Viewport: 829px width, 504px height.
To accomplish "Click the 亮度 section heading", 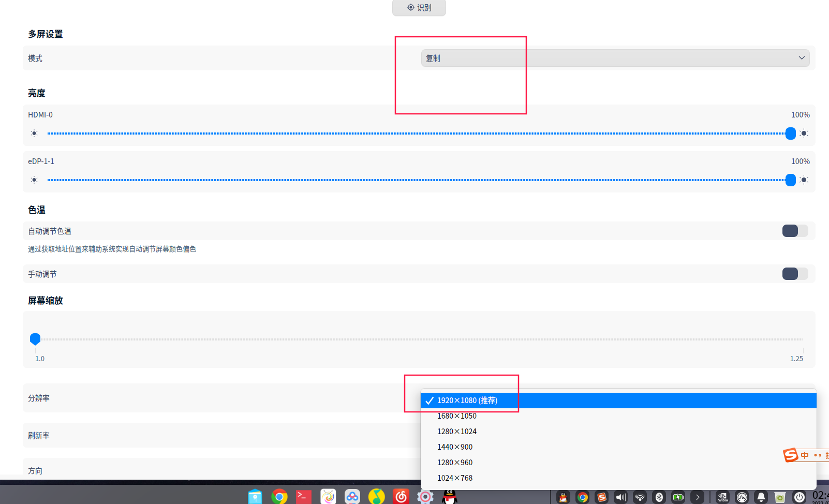I will pyautogui.click(x=37, y=93).
